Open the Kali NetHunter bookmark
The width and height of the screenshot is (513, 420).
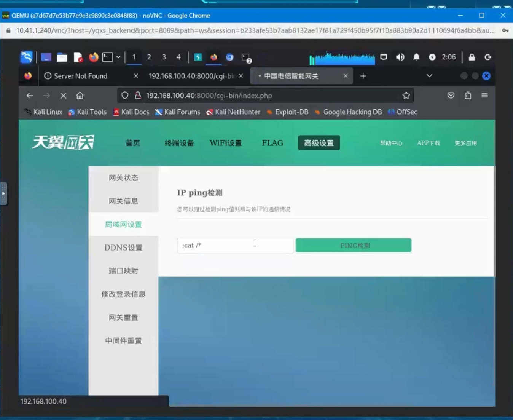click(233, 112)
